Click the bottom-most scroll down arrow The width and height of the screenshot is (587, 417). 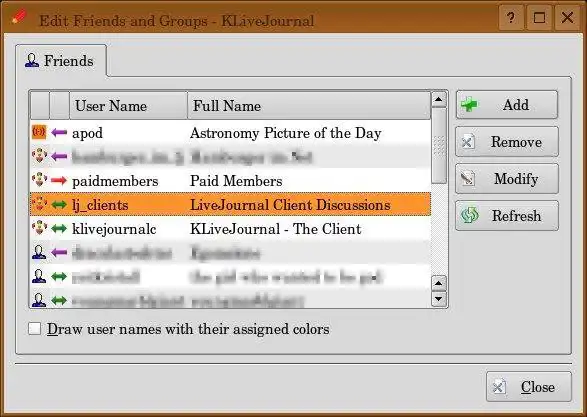438,299
